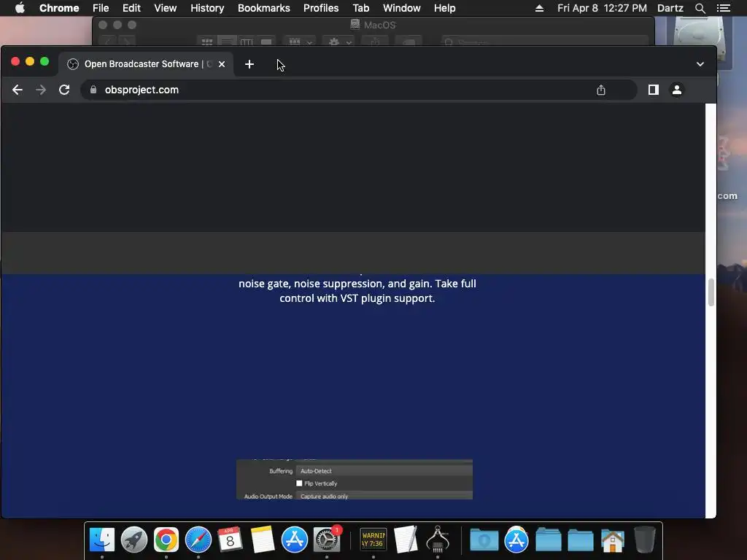Screen dimensions: 747x560
Task: Close the Open Broadcaster Software tab
Action: tap(222, 64)
